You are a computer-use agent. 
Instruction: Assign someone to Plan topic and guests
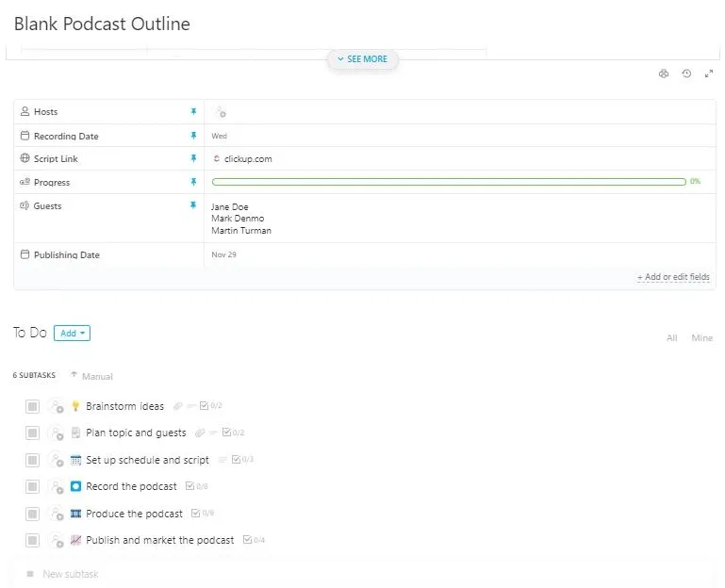coord(57,433)
